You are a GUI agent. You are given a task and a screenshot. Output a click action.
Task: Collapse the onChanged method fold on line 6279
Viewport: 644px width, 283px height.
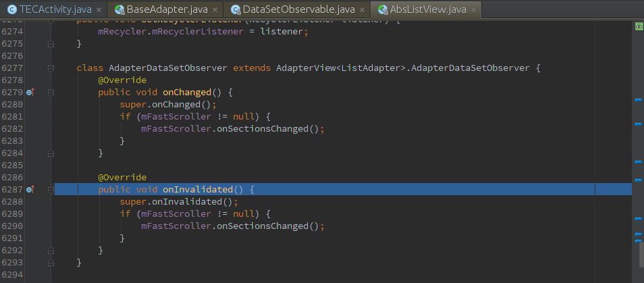51,93
